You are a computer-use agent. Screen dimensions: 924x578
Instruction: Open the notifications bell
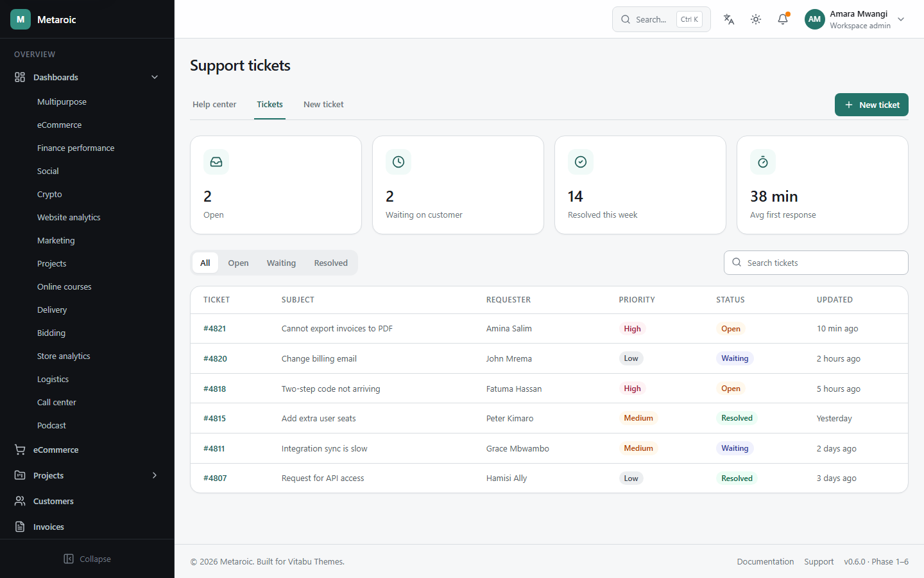783,19
